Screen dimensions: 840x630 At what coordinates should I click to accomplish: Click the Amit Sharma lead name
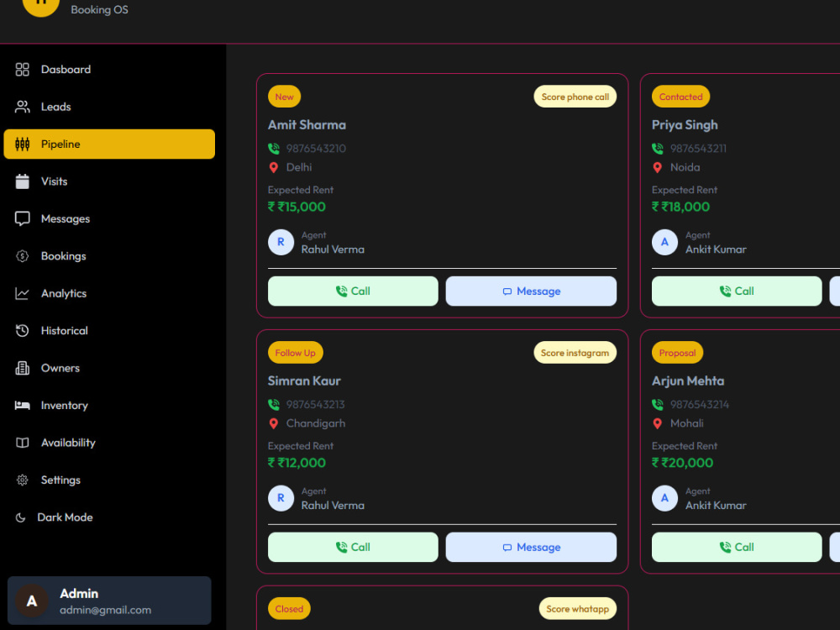click(307, 125)
